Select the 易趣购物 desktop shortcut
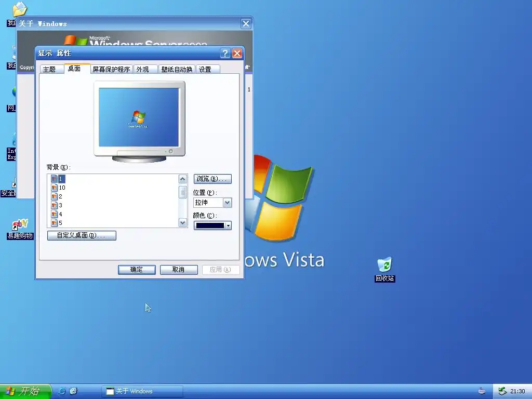The height and width of the screenshot is (399, 532). (x=20, y=229)
